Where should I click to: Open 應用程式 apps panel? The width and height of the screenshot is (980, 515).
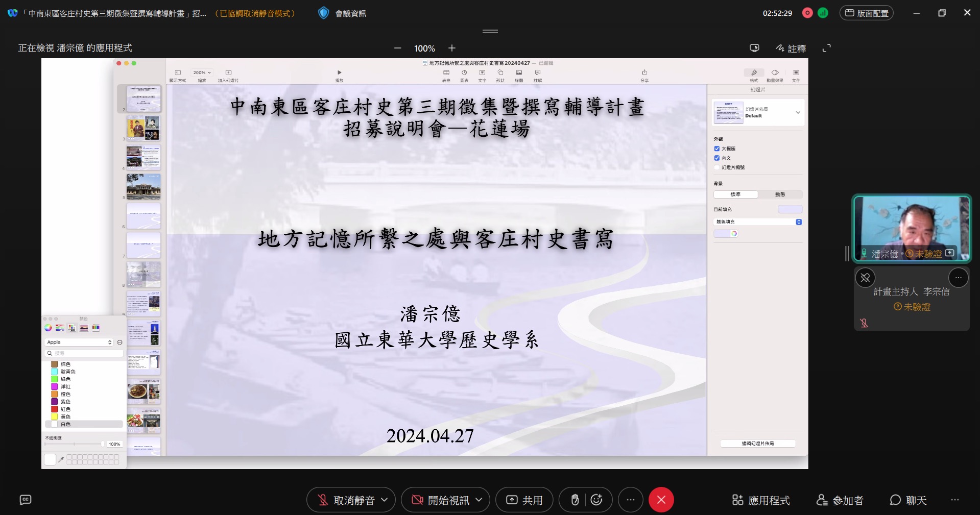pyautogui.click(x=761, y=500)
